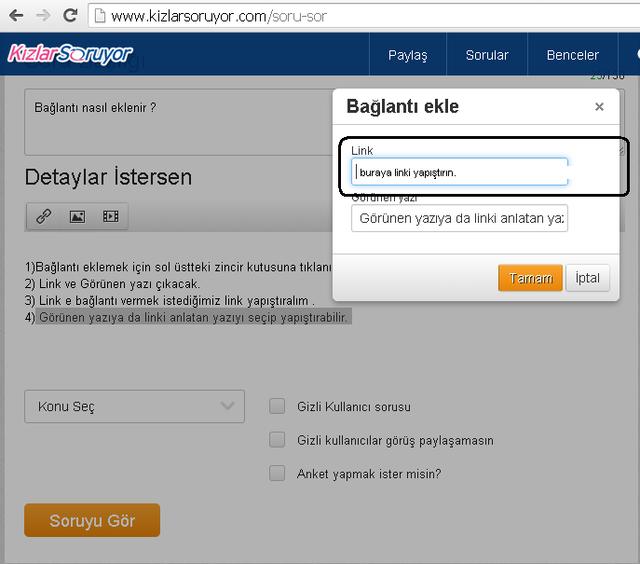This screenshot has height=564, width=640.
Task: Check Anket yapmak ister misin? box
Action: coord(277,473)
